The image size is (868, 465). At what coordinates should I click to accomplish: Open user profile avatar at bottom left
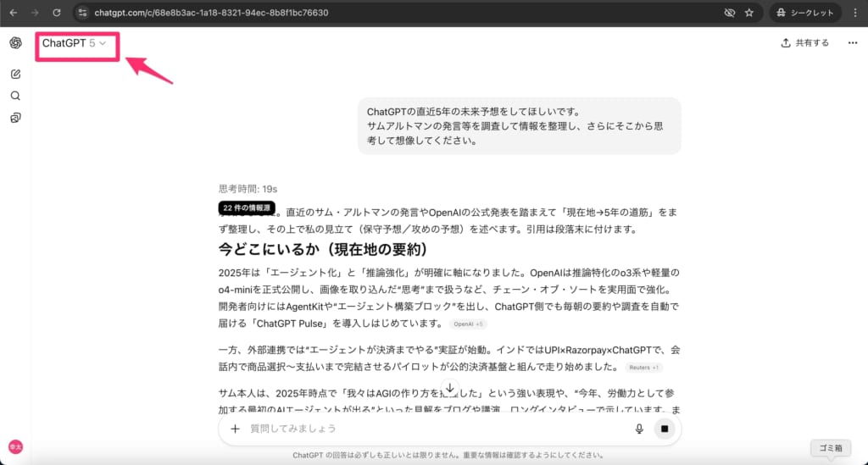pyautogui.click(x=15, y=446)
